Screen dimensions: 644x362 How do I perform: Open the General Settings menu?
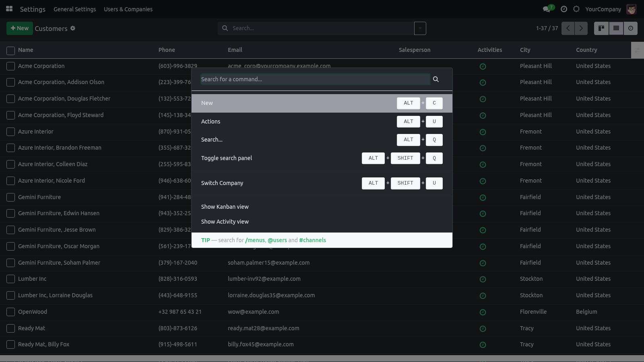(75, 9)
